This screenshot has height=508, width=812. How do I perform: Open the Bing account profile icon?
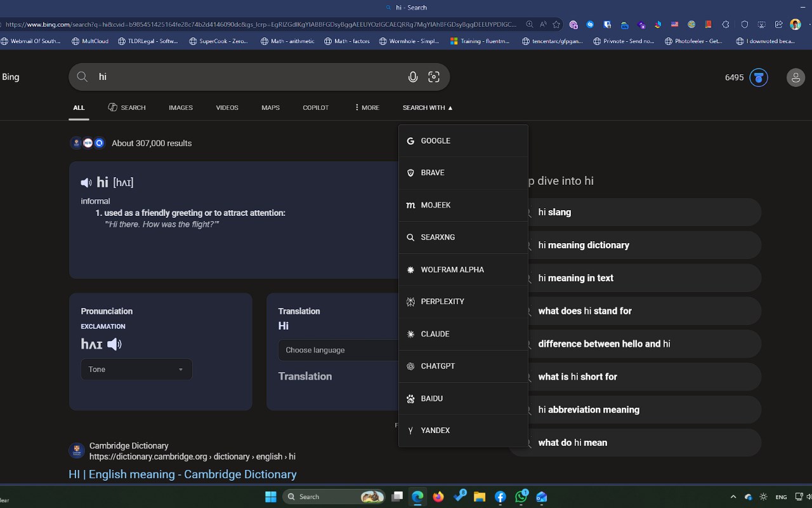tap(796, 77)
